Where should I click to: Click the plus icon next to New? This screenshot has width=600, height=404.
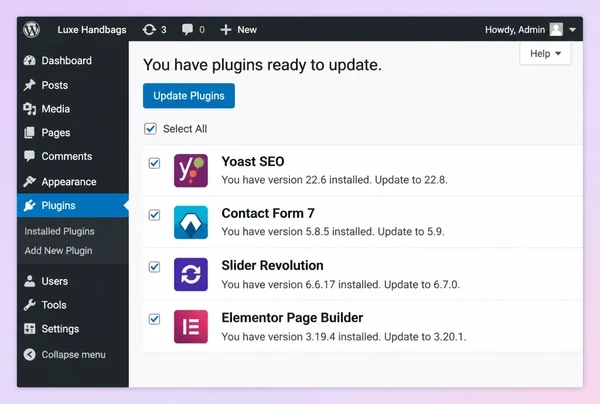point(226,30)
